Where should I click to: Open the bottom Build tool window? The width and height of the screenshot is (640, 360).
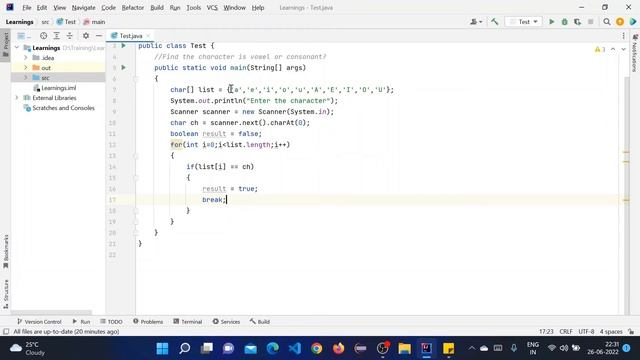point(260,322)
